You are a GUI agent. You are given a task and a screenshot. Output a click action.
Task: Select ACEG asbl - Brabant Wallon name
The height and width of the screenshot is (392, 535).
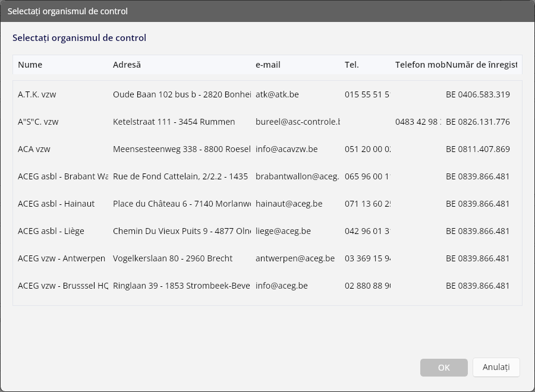63,176
